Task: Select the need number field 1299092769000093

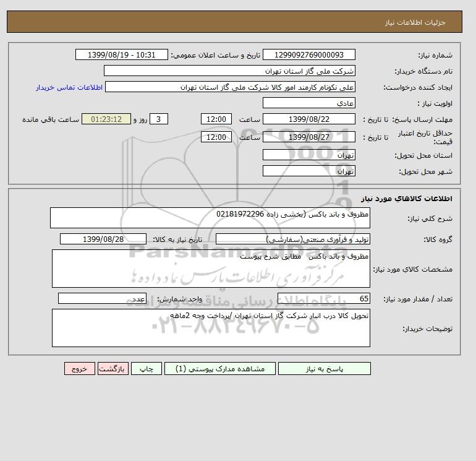Action: pos(308,54)
